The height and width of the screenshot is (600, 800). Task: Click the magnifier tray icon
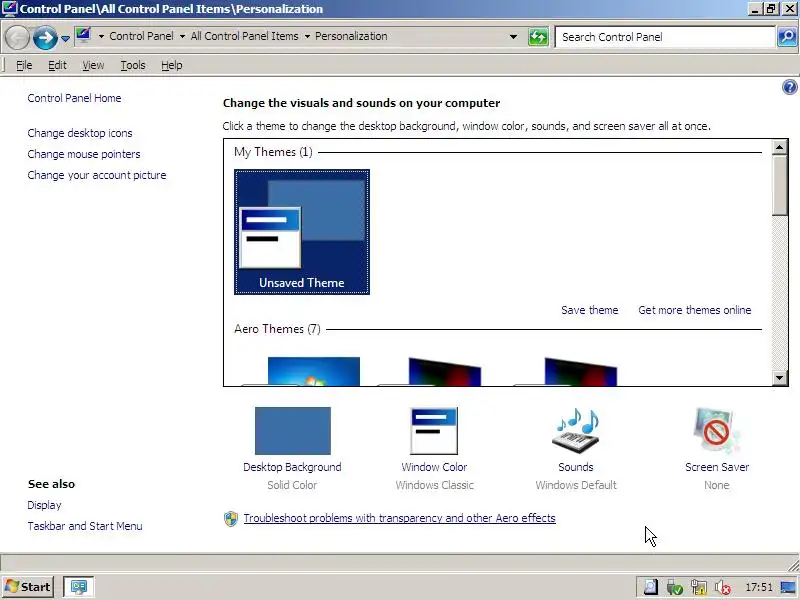(651, 587)
